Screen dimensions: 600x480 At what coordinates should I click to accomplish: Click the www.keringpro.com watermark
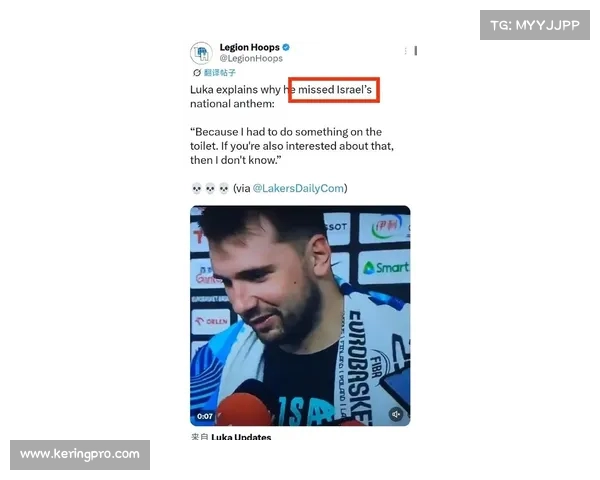click(80, 454)
